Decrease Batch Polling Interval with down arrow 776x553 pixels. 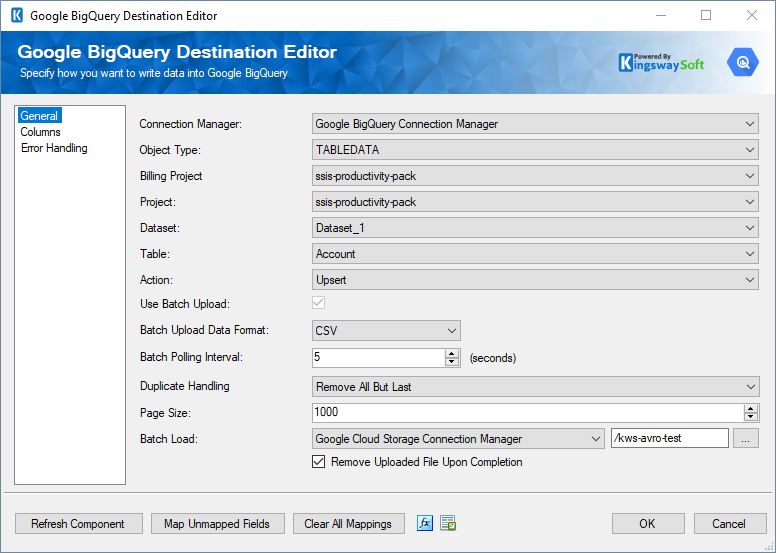(451, 362)
